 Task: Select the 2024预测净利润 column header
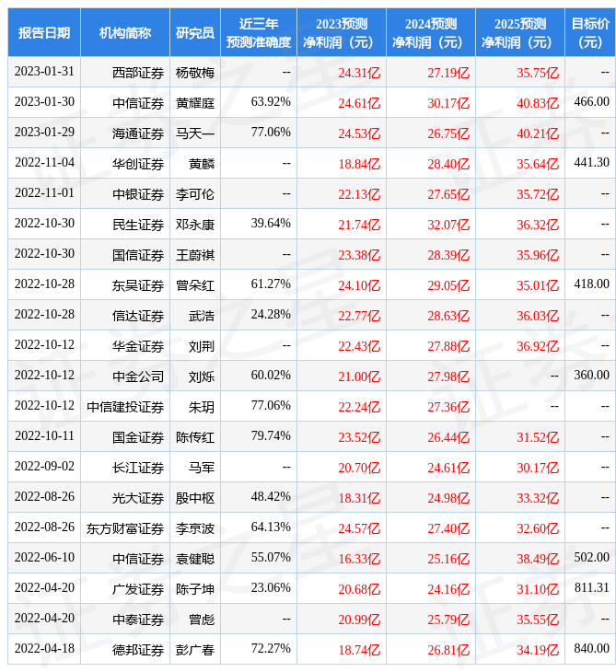[x=431, y=32]
